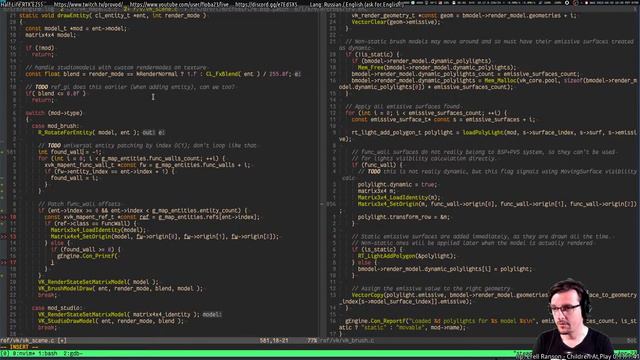Click RT_LightAddPolygon(&polylight) line in right pane
Screen dimensions: 640x360
407,256
